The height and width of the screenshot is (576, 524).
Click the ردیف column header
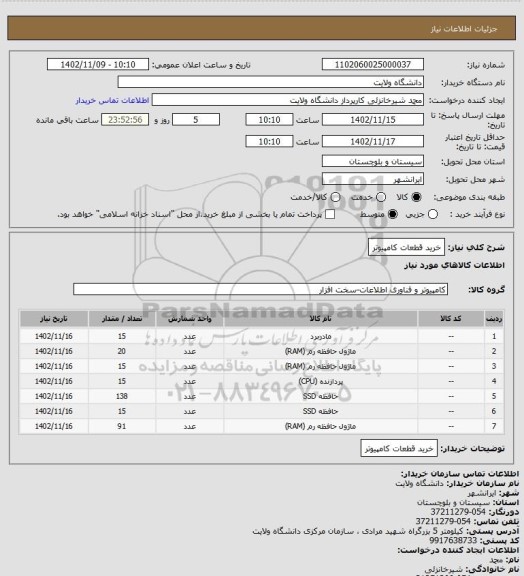494,319
